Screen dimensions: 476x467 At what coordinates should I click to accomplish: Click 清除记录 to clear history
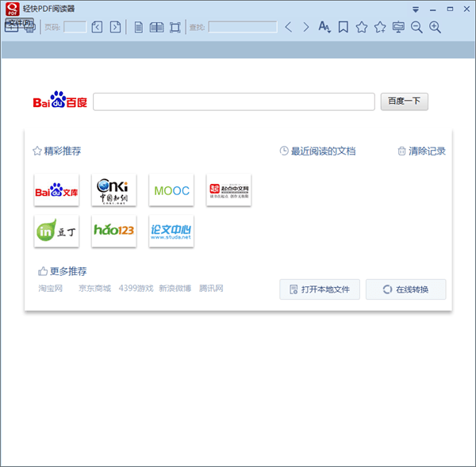click(427, 151)
